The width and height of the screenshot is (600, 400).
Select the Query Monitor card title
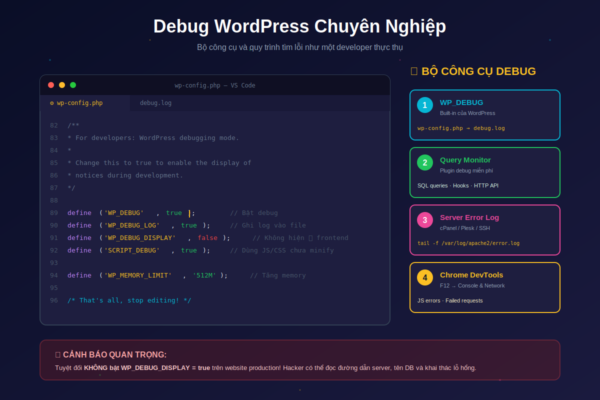coord(465,160)
